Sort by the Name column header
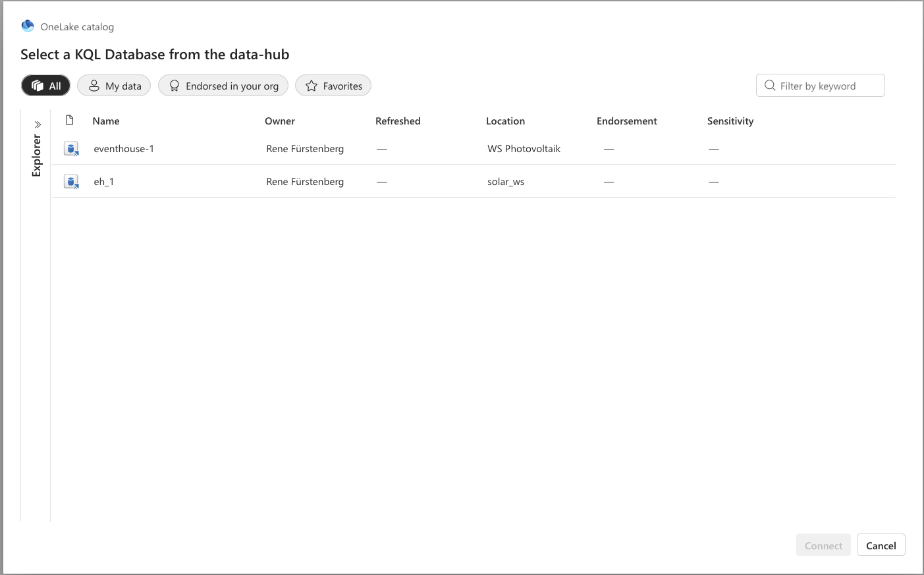The width and height of the screenshot is (924, 575). coord(106,121)
